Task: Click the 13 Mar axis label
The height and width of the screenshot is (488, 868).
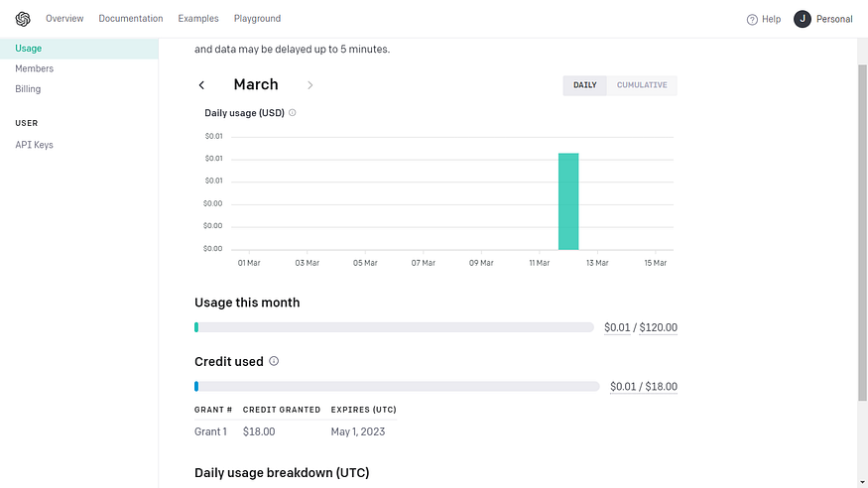Action: (x=597, y=264)
